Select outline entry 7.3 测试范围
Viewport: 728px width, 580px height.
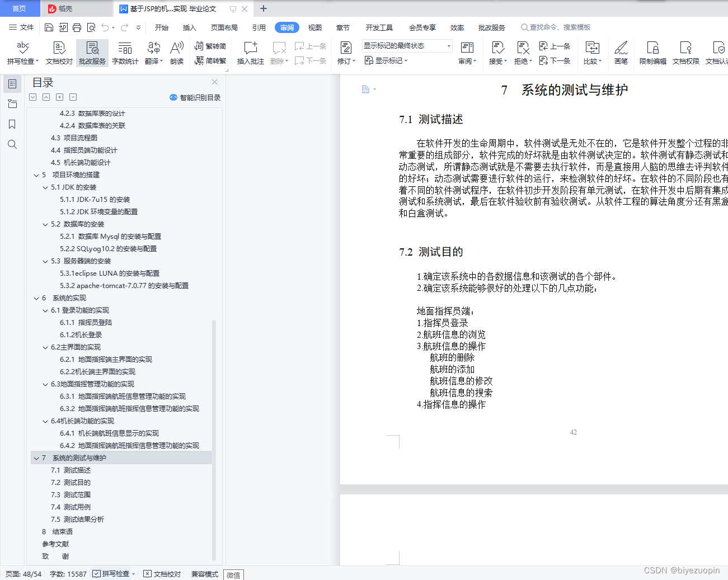tap(71, 495)
